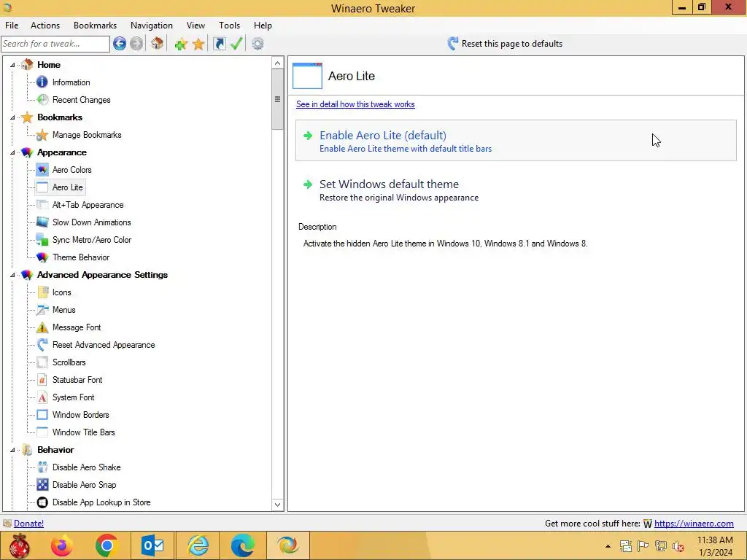Open the Navigation menu
Image resolution: width=747 pixels, height=560 pixels.
point(152,26)
